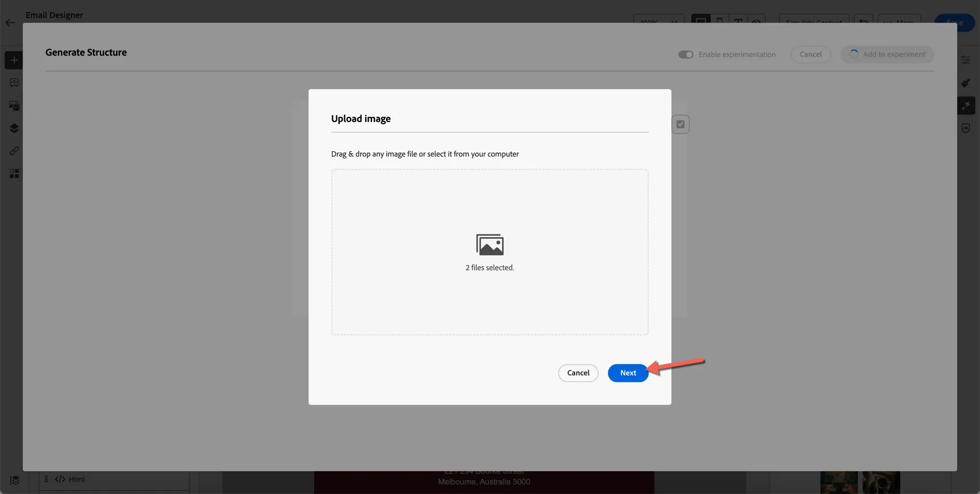Click the 2 files selected text
This screenshot has width=980, height=494.
pos(489,268)
